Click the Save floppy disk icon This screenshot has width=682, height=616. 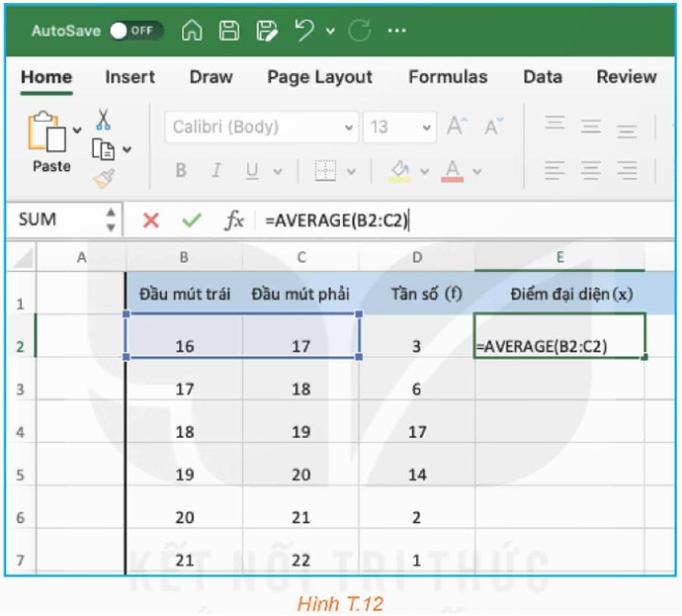(229, 31)
